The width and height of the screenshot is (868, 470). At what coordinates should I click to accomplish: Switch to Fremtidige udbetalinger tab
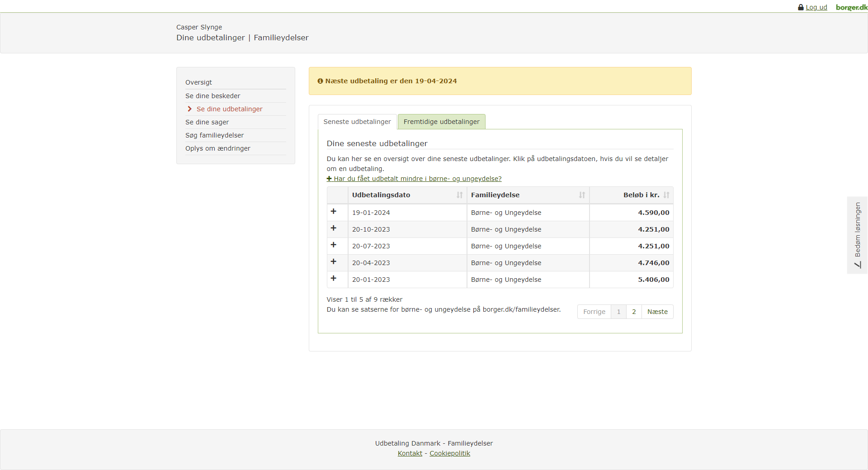click(441, 122)
